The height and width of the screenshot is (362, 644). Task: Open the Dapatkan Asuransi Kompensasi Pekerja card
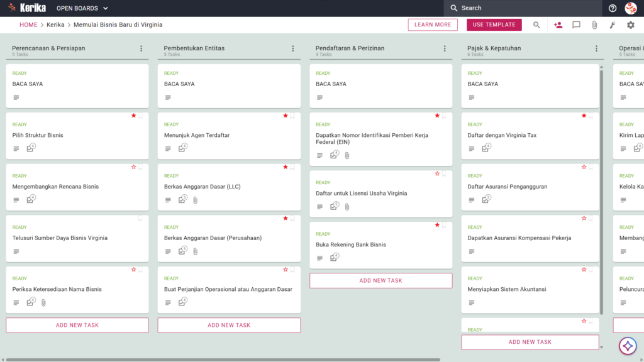click(x=530, y=238)
